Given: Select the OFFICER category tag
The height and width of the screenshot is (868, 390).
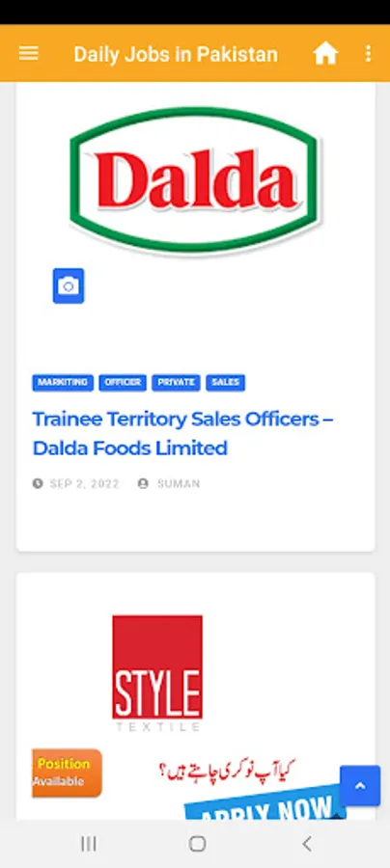Looking at the screenshot, I should [123, 383].
